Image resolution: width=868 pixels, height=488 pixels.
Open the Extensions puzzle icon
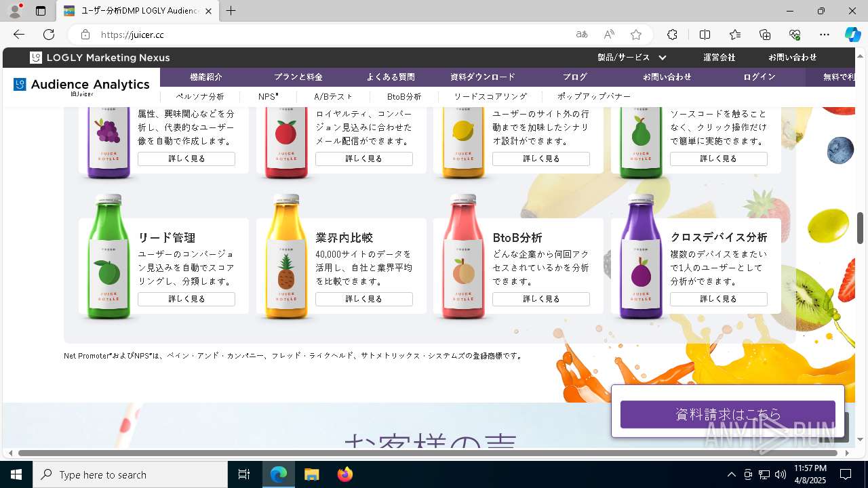672,35
